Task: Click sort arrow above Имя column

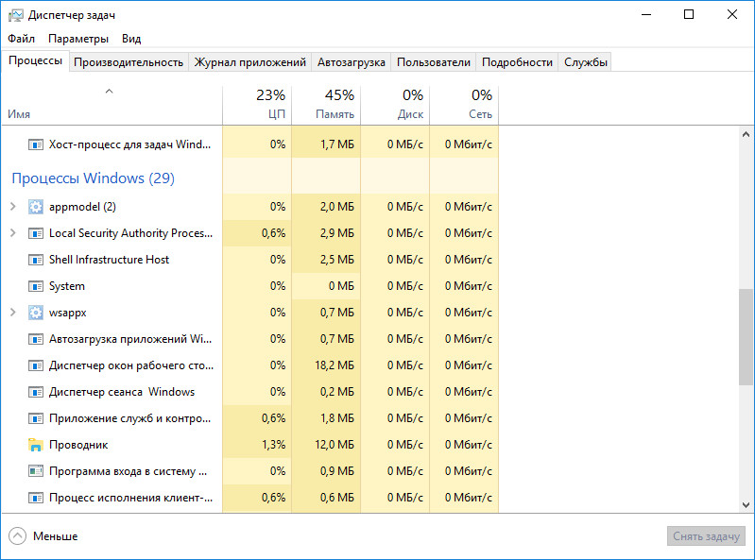Action: [110, 91]
